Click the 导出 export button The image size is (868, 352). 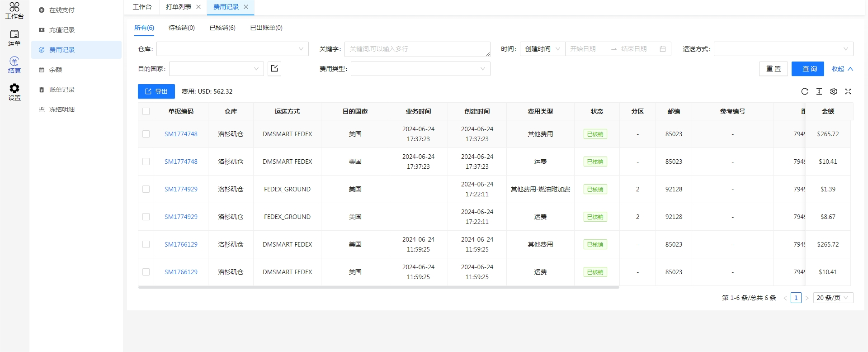pyautogui.click(x=156, y=91)
